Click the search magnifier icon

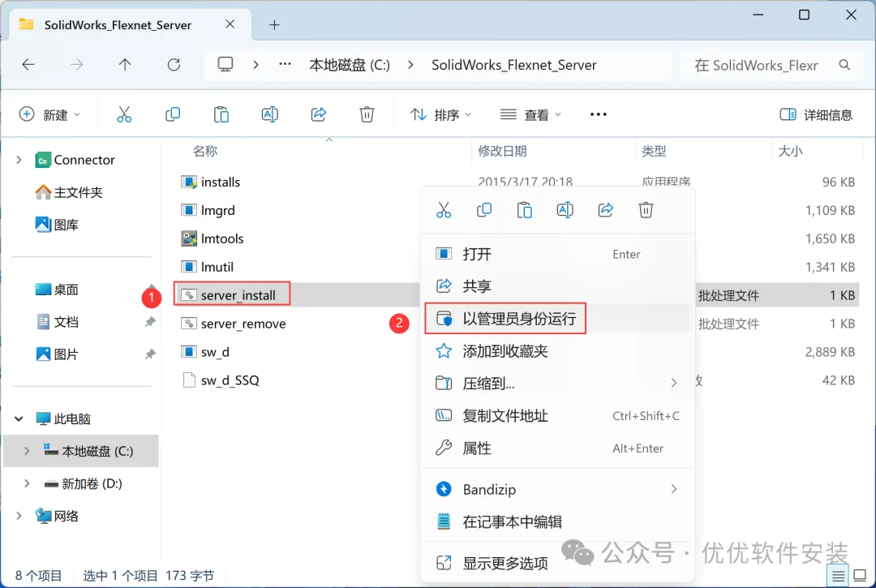point(844,65)
